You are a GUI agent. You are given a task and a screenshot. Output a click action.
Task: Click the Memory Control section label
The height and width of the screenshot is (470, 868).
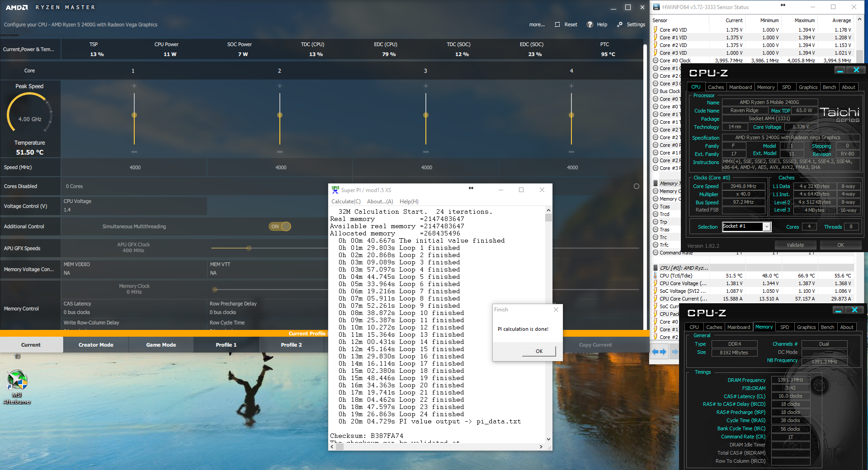[x=21, y=309]
